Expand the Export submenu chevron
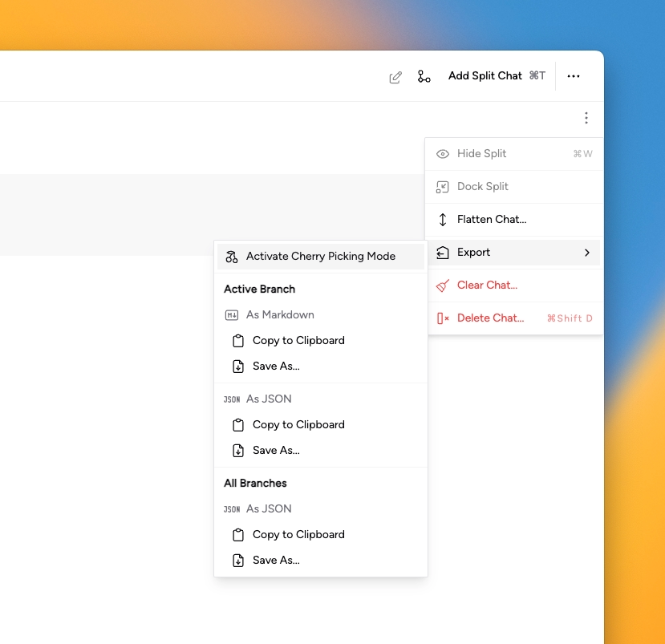This screenshot has width=665, height=644. pyautogui.click(x=589, y=252)
